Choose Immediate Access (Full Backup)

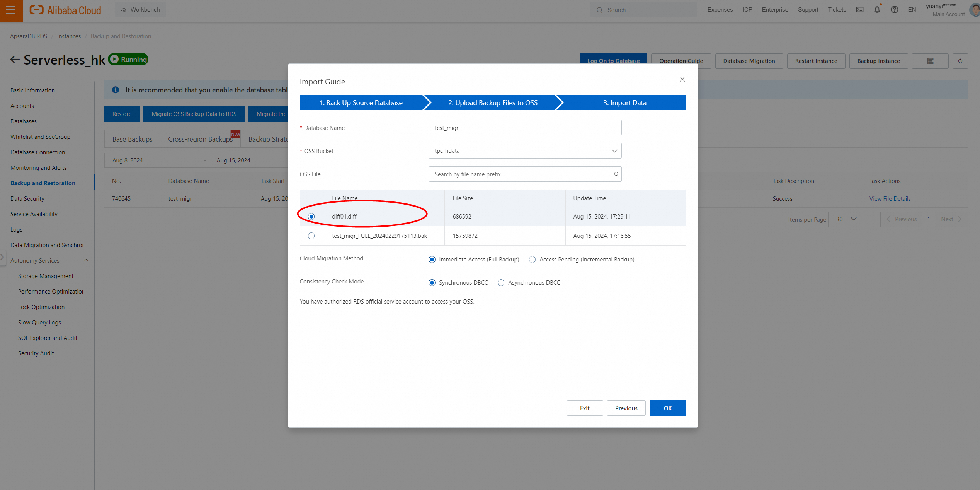point(432,260)
